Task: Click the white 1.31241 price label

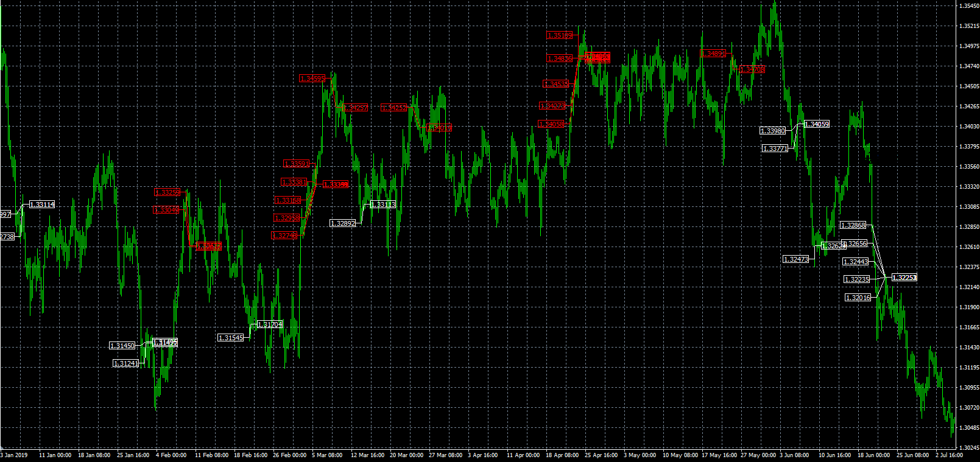Action: coord(126,363)
